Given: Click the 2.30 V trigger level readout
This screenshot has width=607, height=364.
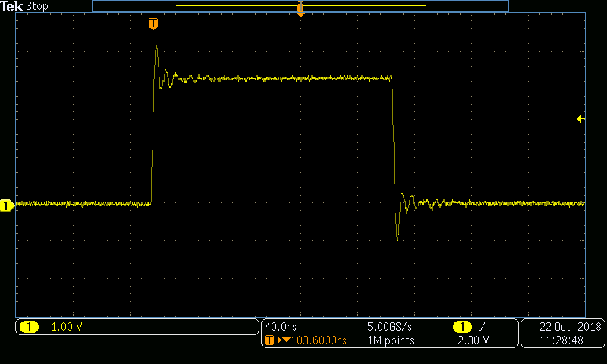Looking at the screenshot, I should tap(473, 340).
